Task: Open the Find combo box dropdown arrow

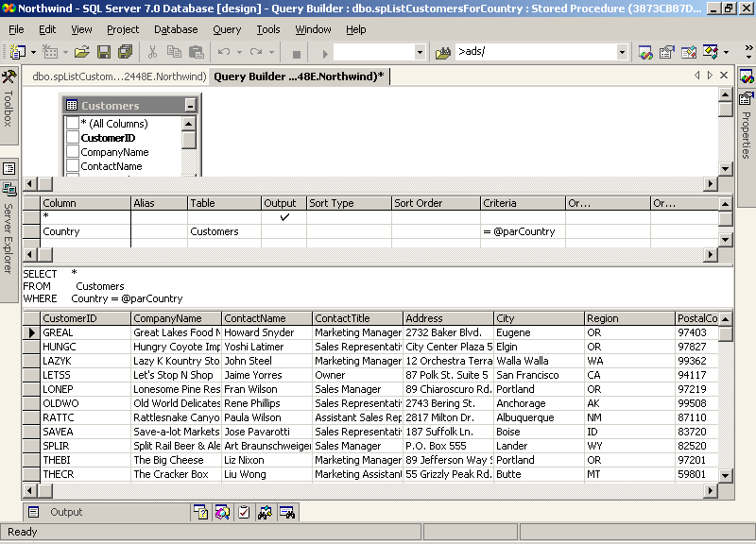Action: [622, 52]
